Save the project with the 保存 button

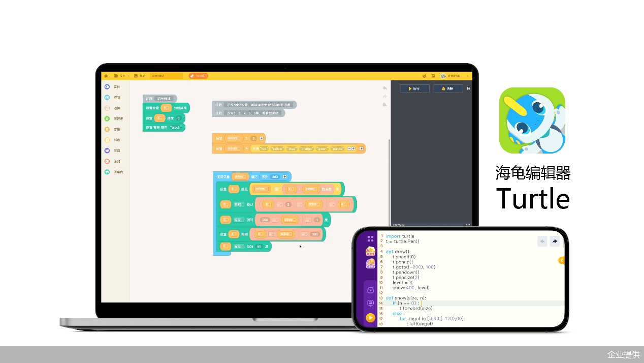pos(140,76)
